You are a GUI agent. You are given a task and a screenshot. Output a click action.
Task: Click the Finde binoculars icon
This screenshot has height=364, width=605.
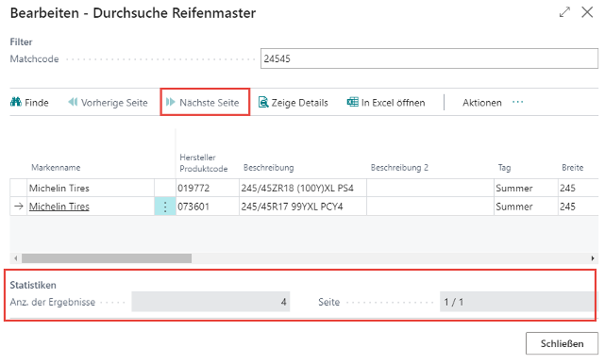pos(16,102)
